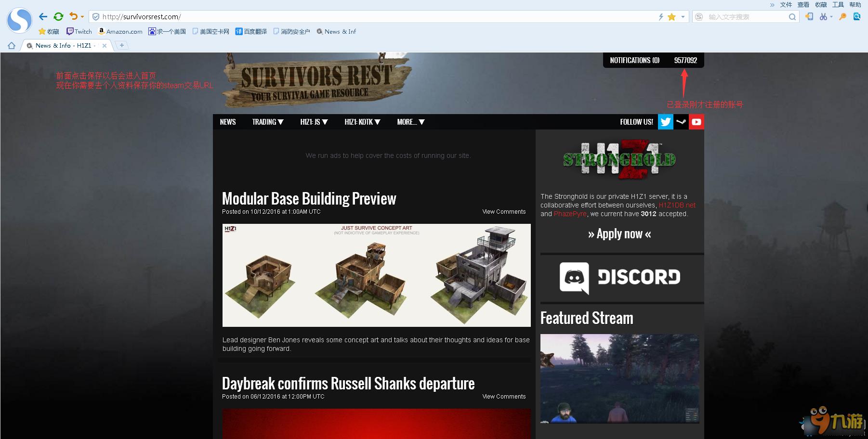Click the scissors screenshot tool
This screenshot has width=868, height=439.
click(x=823, y=16)
